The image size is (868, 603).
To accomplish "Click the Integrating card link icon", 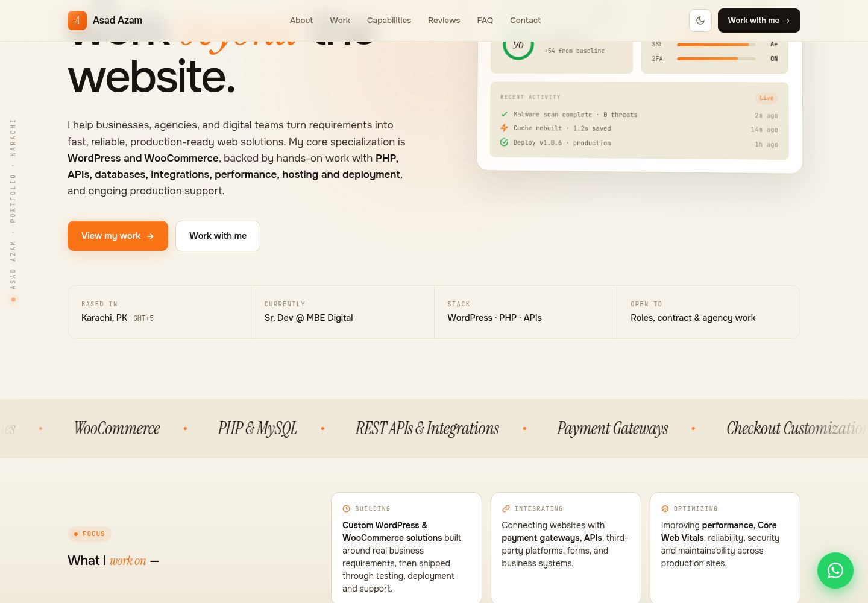I will (506, 509).
